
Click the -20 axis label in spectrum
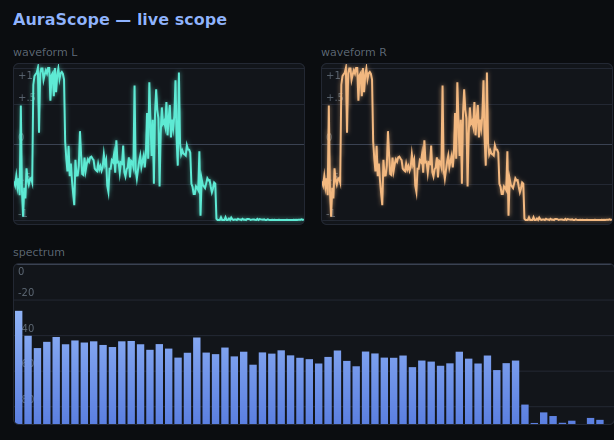[x=26, y=292]
